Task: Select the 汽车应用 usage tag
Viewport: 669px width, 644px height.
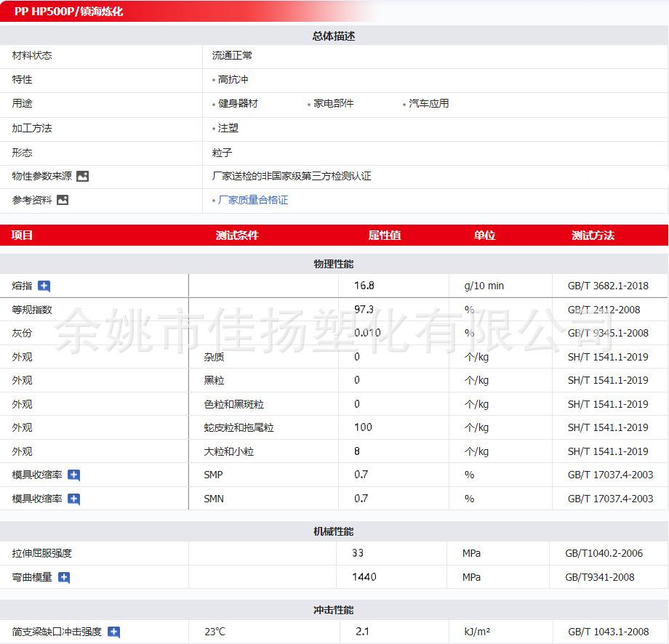Action: (x=428, y=103)
